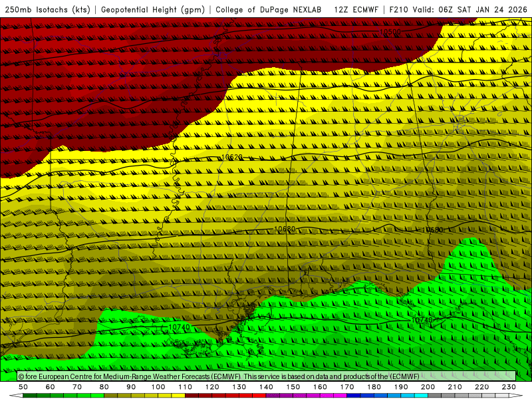The width and height of the screenshot is (532, 399).
Task: Click the right arrow end of color bar
Action: click(516, 396)
